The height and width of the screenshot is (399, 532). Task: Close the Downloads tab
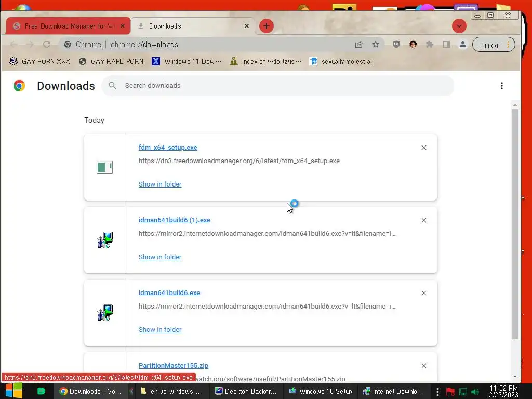(247, 26)
